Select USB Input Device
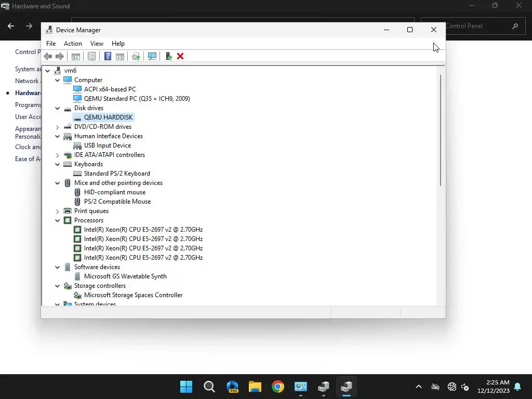This screenshot has height=399, width=532. (107, 145)
